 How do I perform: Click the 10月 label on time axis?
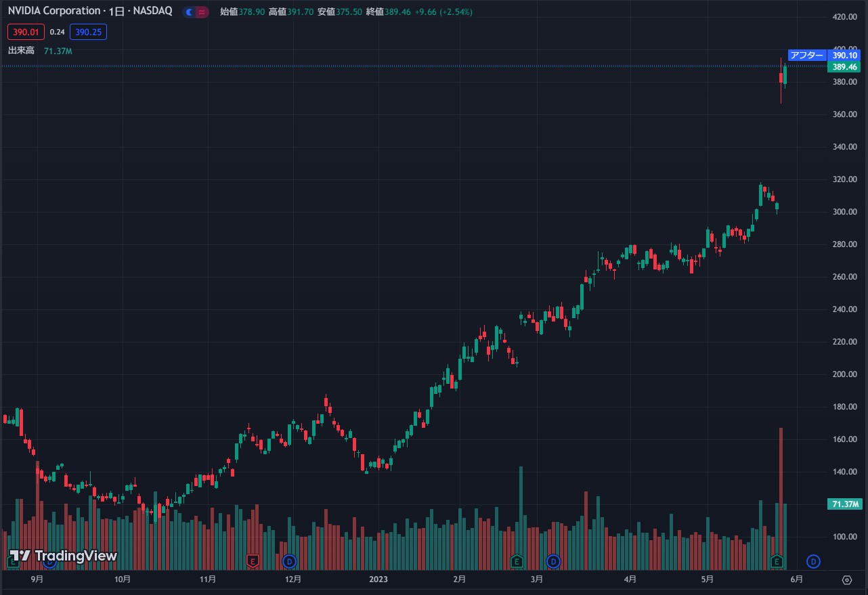point(123,579)
